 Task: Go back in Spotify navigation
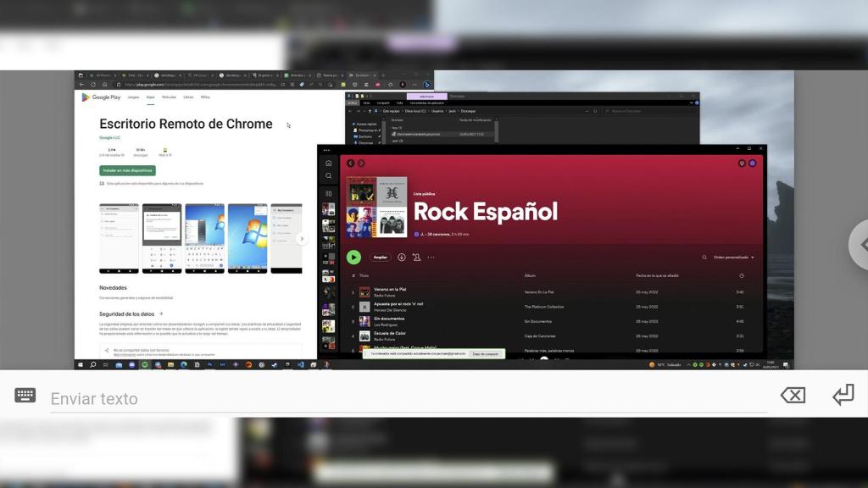(350, 164)
